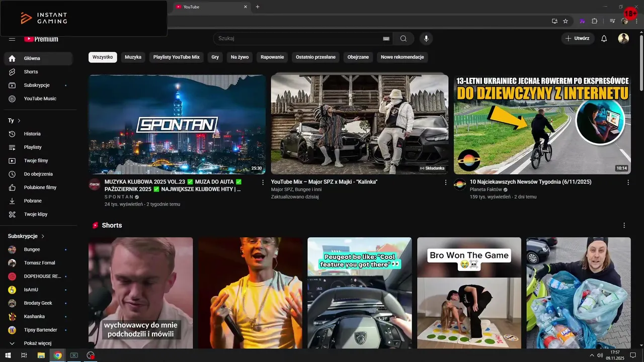The image size is (644, 362).
Task: Select the Wszystko filter chip
Action: 103,57
